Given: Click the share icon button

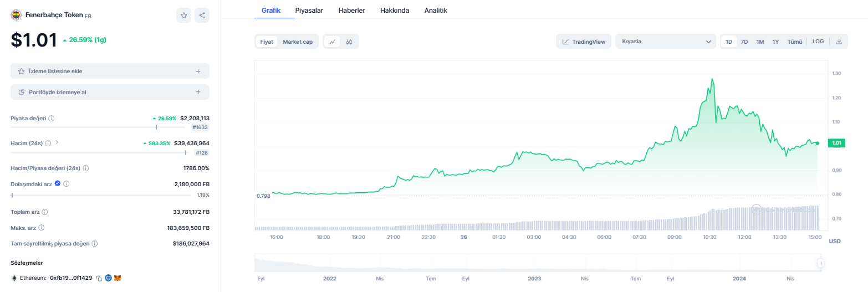Looking at the screenshot, I should click(x=202, y=16).
